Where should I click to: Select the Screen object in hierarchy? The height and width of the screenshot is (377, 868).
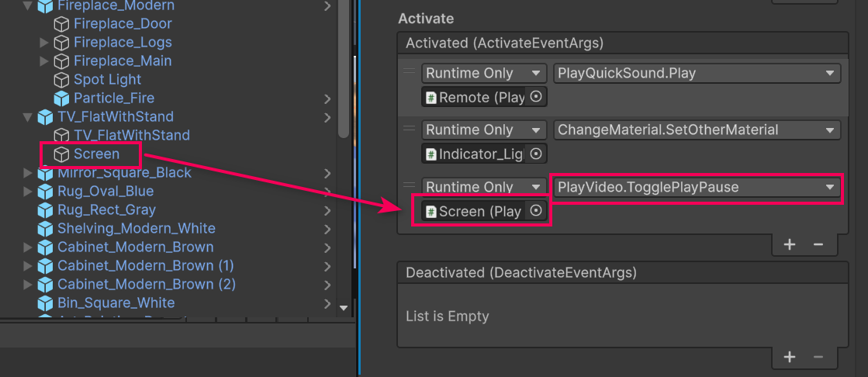[96, 154]
